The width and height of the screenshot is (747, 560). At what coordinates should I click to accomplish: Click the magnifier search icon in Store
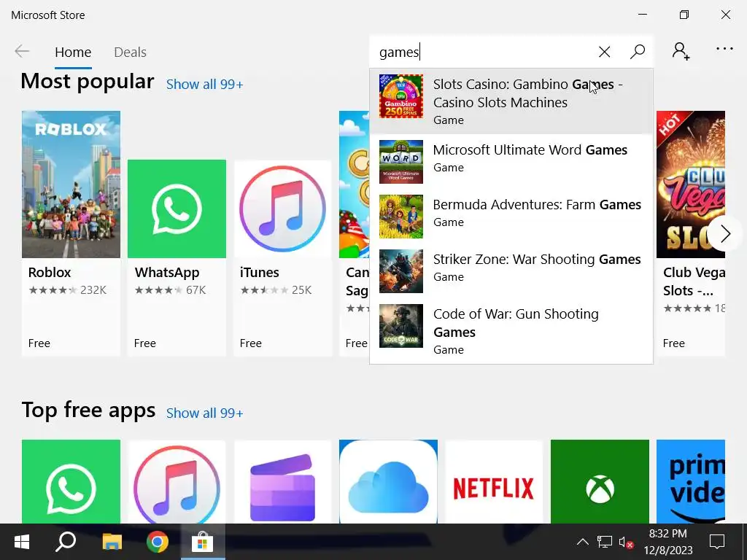(x=638, y=52)
